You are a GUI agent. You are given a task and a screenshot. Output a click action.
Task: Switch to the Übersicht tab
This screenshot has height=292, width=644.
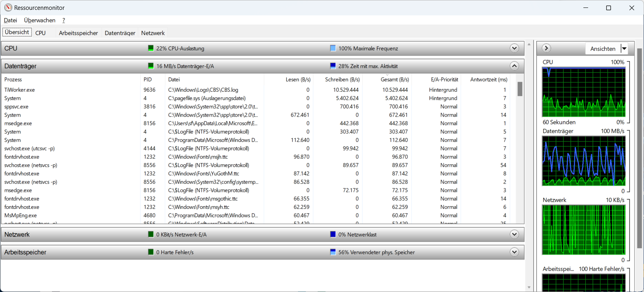point(17,32)
